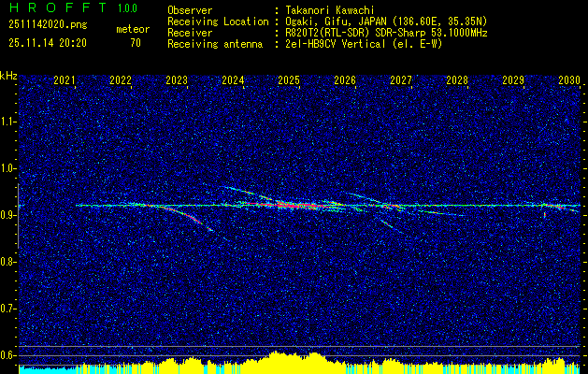Click the 2025 time marker
588x374 pixels.
(289, 79)
